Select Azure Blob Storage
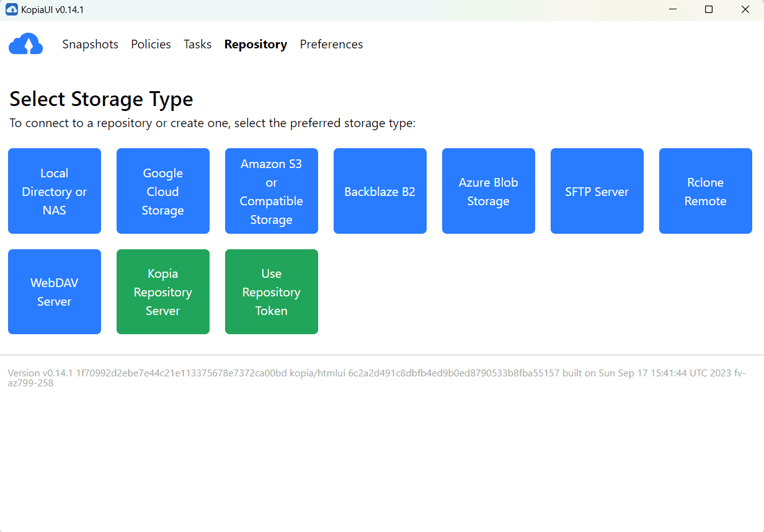Image resolution: width=764 pixels, height=532 pixels. [x=489, y=191]
